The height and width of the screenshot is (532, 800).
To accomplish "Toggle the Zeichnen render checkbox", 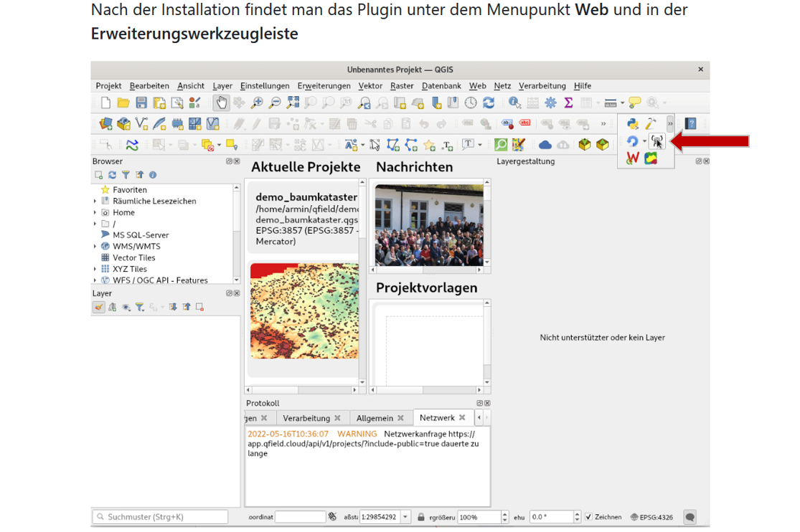I will coord(588,517).
